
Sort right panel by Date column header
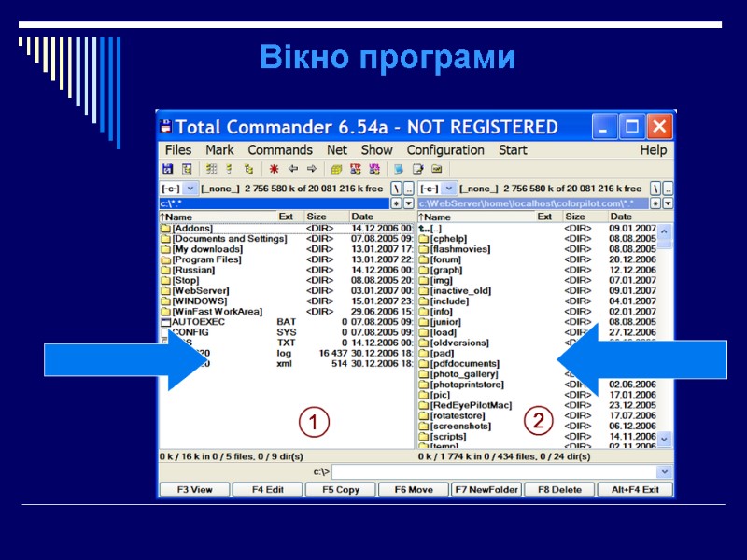coord(641,217)
